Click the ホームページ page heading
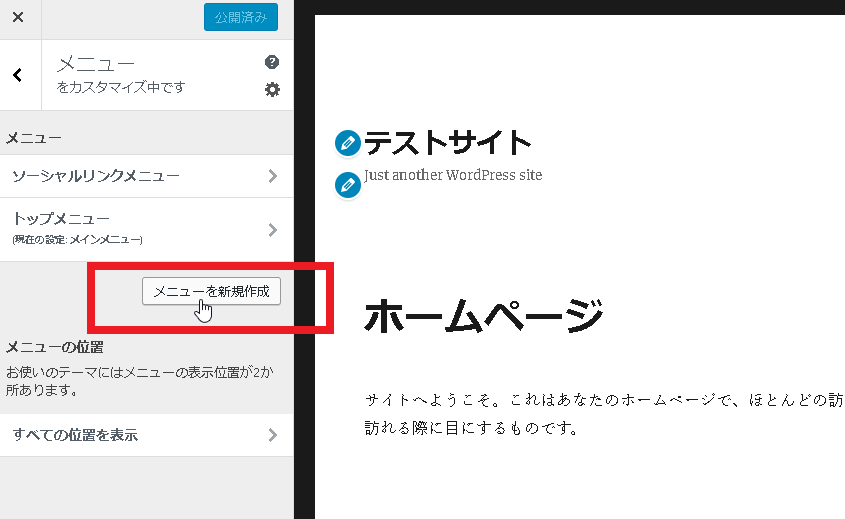 click(484, 317)
